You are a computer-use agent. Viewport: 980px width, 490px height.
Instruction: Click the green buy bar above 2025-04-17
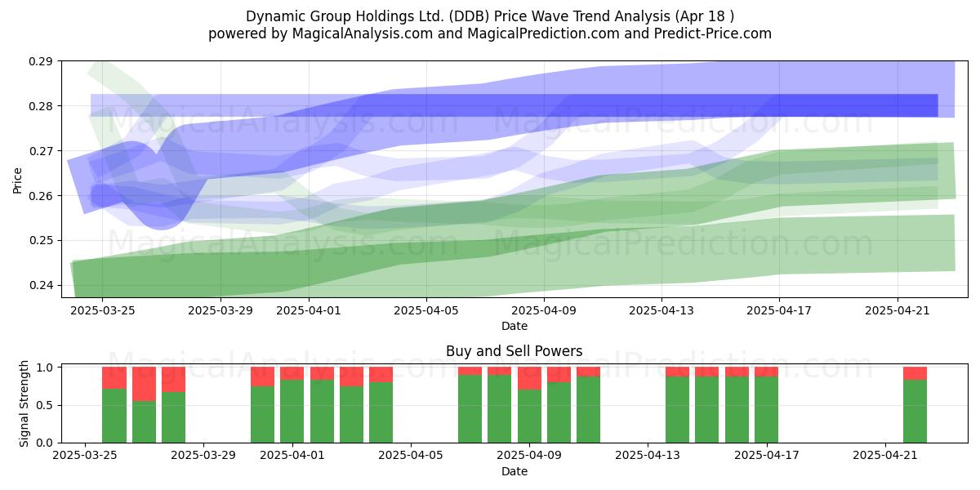point(766,409)
